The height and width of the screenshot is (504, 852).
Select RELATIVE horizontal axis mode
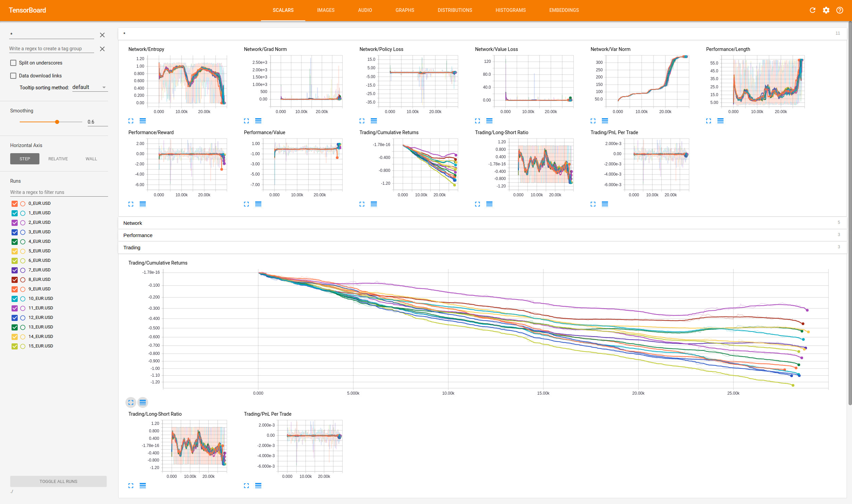click(58, 159)
